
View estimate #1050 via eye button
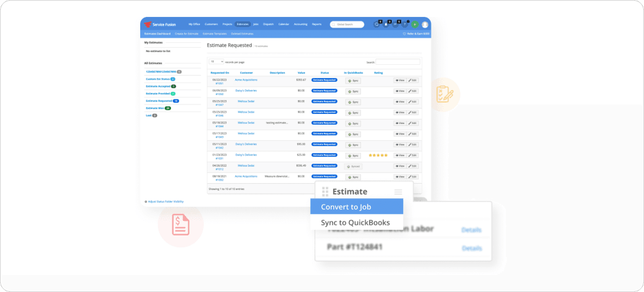[x=400, y=91]
